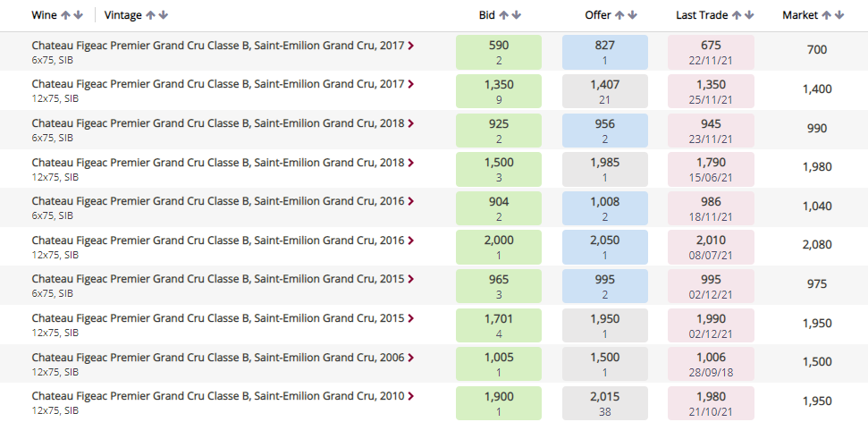Screen dimensions: 868x422
Task: Expand chevron for Figeac 2017 6x75 row
Action: pyautogui.click(x=410, y=46)
